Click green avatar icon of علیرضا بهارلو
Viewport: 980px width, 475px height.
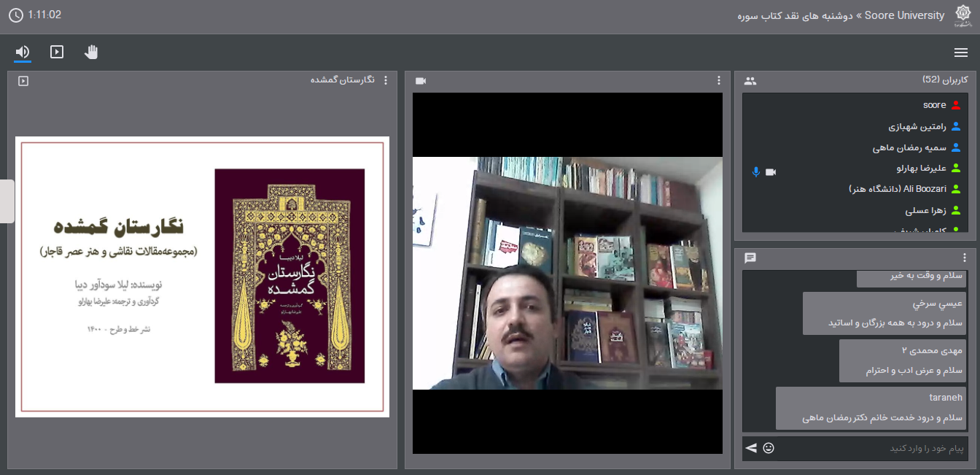coord(956,169)
